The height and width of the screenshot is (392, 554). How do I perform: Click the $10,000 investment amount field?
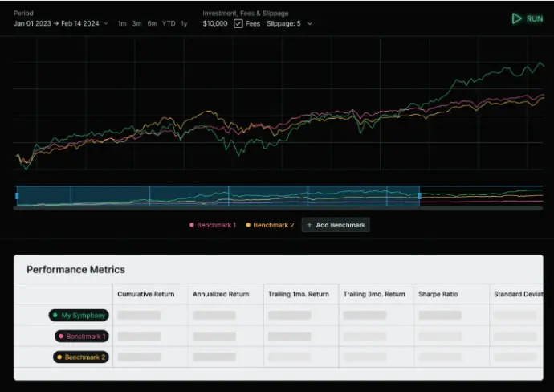(x=216, y=23)
